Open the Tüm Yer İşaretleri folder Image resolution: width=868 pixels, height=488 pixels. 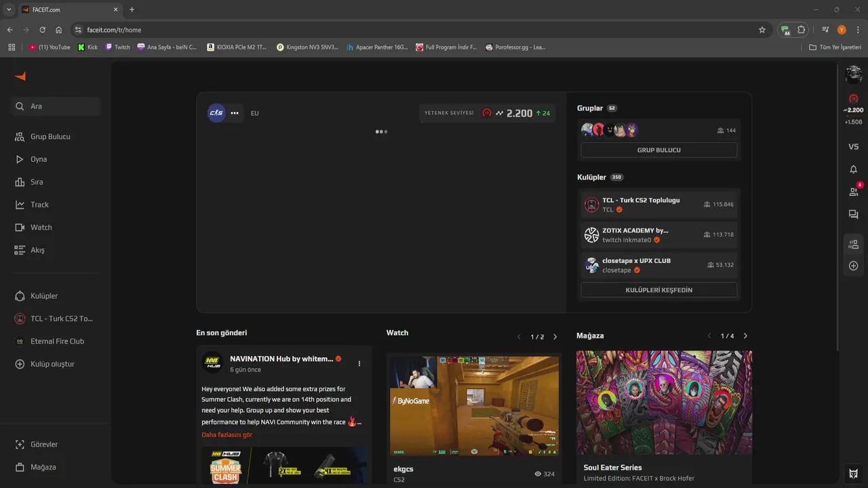(x=835, y=47)
